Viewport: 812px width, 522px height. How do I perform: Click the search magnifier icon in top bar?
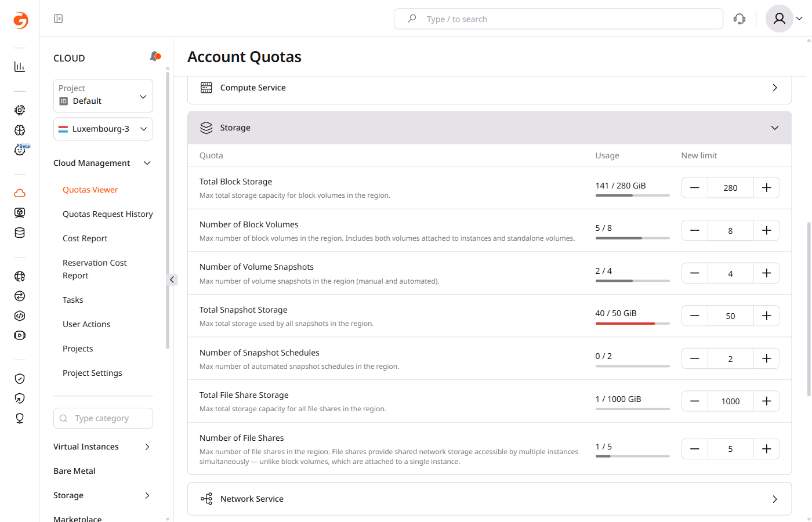pyautogui.click(x=412, y=19)
